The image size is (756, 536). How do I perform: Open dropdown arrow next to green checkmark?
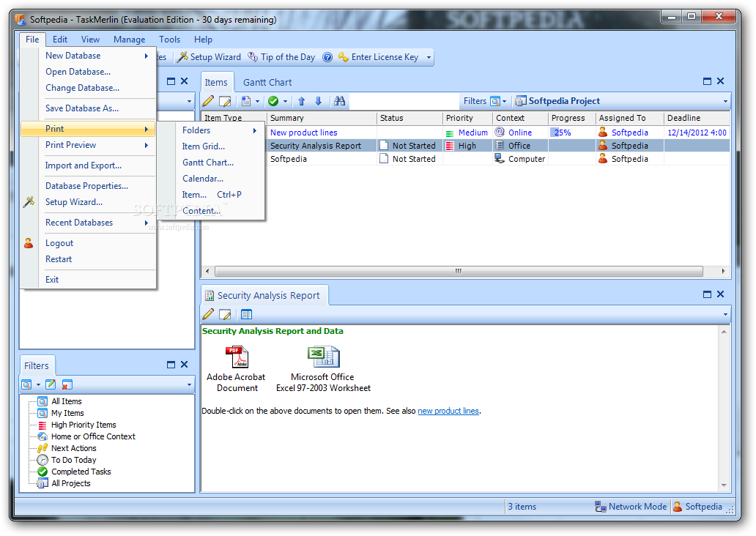click(285, 101)
